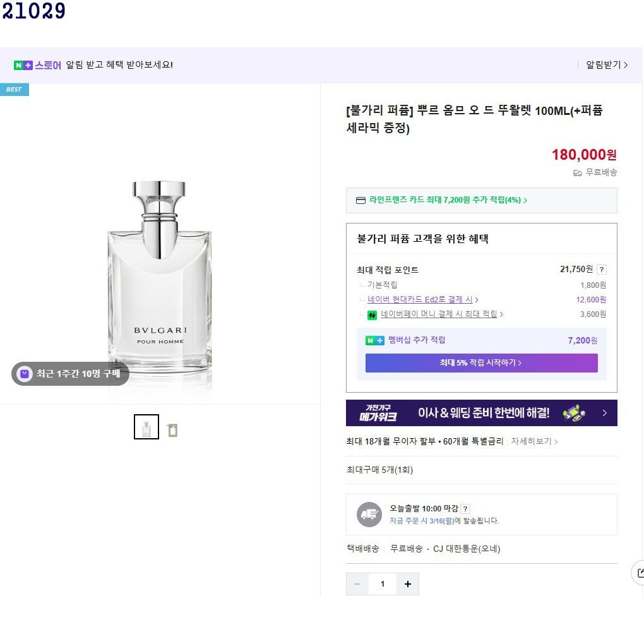The image size is (644, 644).
Task: Click the purple shopping bag purchase badge
Action: point(25,374)
